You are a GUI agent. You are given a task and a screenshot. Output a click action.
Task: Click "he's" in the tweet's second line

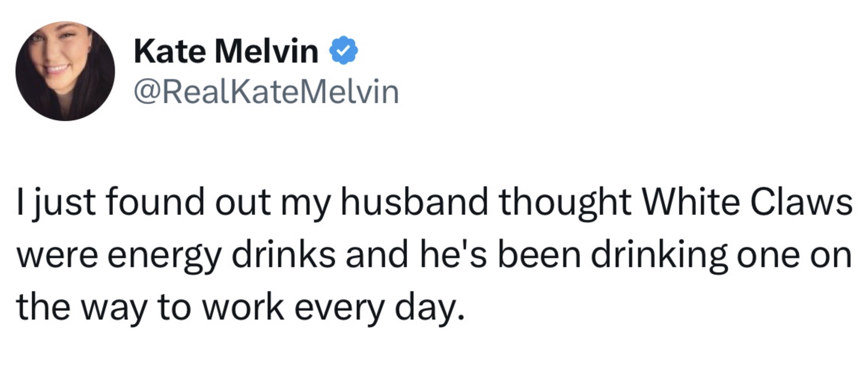point(453,255)
